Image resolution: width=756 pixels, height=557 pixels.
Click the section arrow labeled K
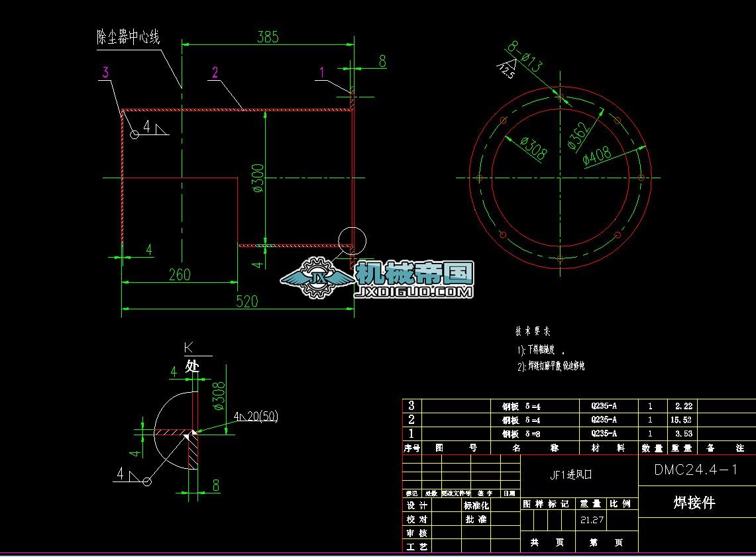coord(187,347)
